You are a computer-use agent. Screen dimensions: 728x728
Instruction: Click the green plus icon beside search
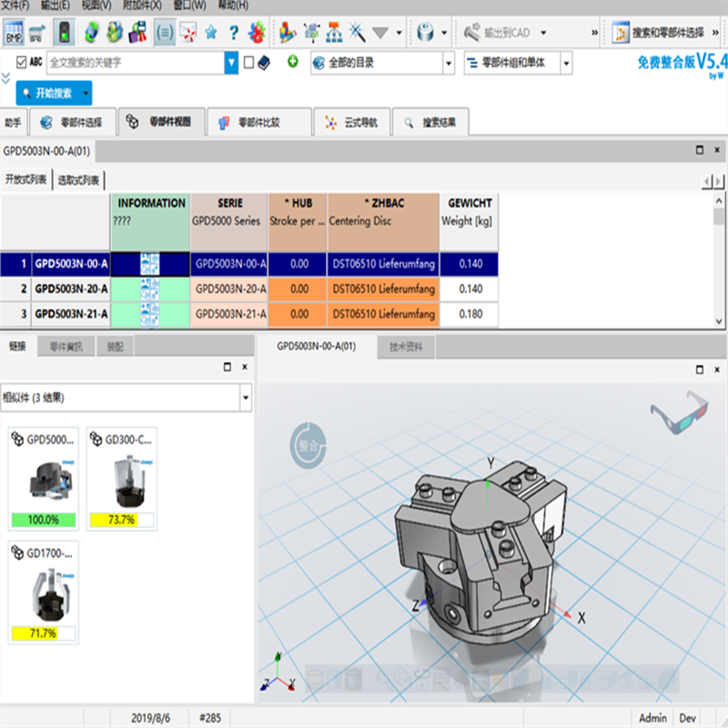292,62
